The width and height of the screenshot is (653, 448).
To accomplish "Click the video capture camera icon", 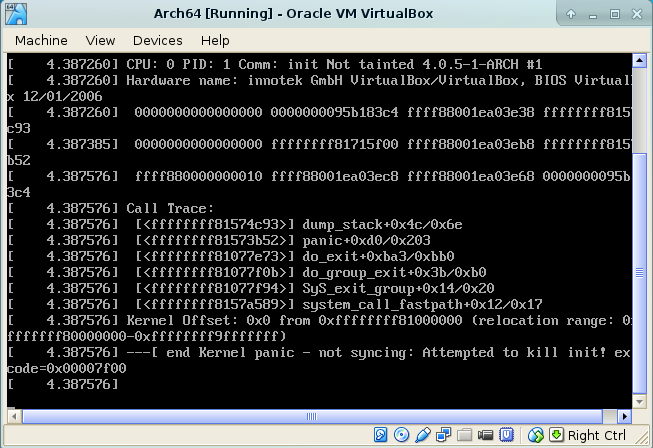I will point(485,435).
